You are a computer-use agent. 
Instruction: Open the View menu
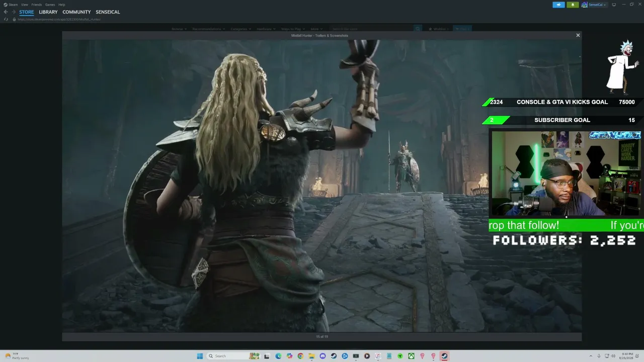point(25,5)
